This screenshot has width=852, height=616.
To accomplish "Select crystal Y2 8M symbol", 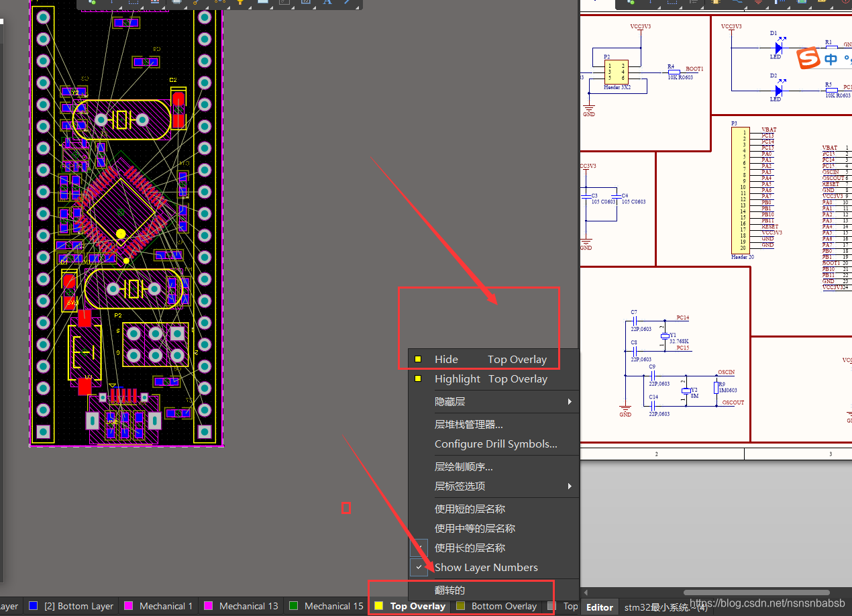I will point(686,391).
